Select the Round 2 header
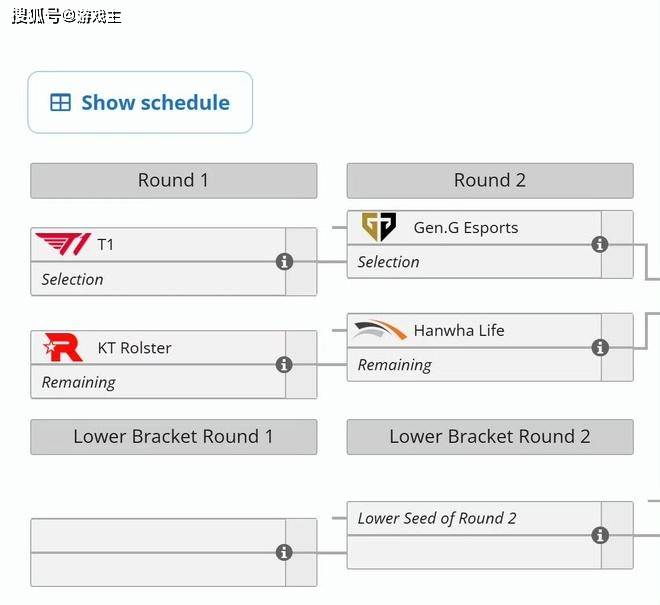Viewport: 660px width, 605px height. point(490,181)
